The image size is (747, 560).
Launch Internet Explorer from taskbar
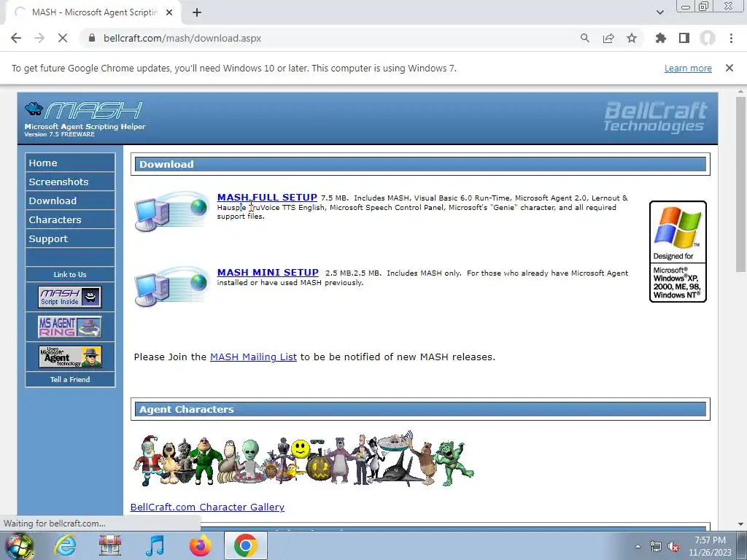point(65,546)
